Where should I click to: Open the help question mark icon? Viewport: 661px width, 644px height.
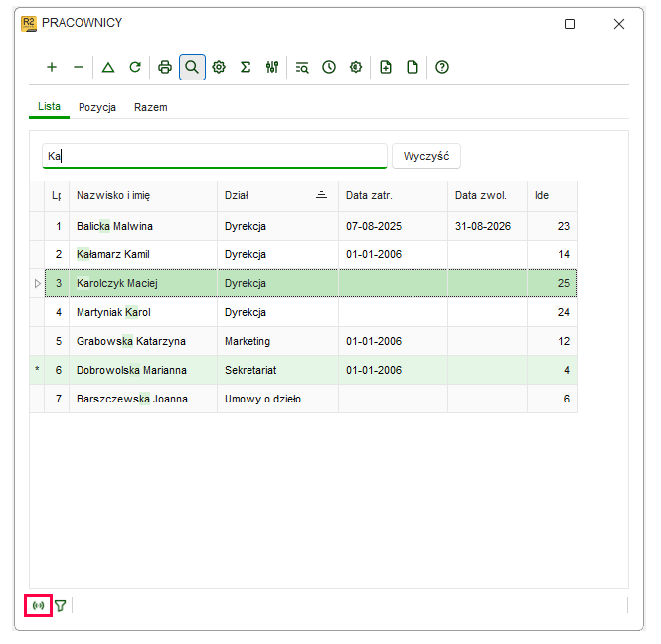pos(442,67)
